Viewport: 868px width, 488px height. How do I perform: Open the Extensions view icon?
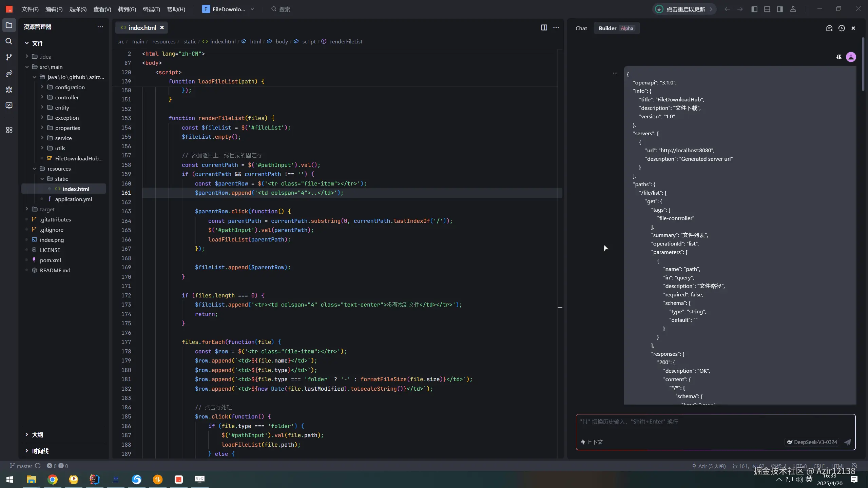(9, 130)
